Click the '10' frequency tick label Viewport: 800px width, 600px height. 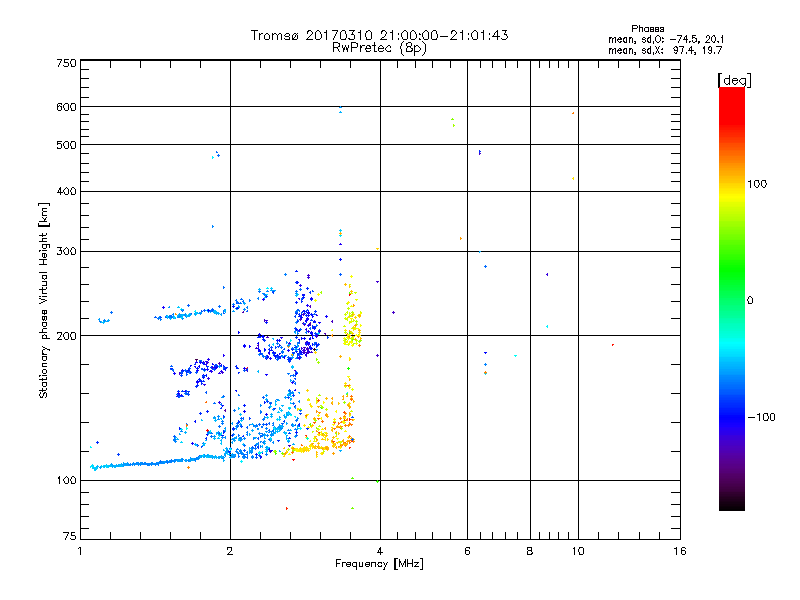(x=578, y=551)
